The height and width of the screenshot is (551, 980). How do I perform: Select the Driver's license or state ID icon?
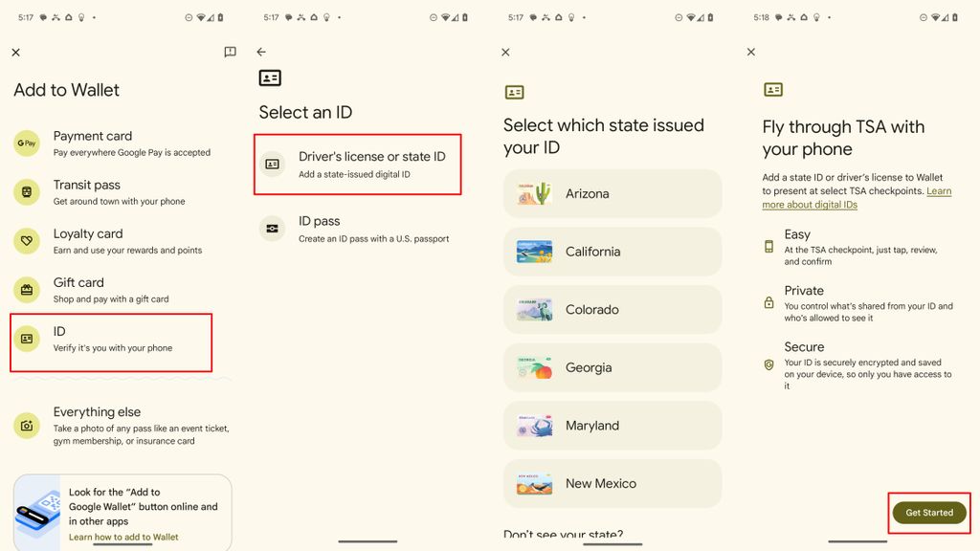271,164
